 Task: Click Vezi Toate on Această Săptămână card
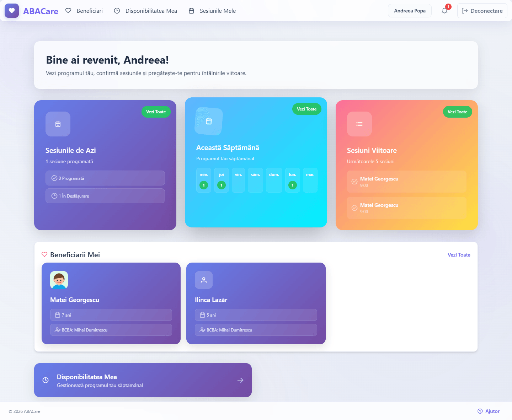click(307, 109)
